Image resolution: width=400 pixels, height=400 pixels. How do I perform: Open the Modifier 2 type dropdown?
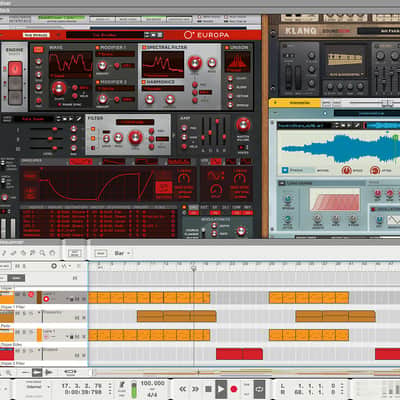115,89
